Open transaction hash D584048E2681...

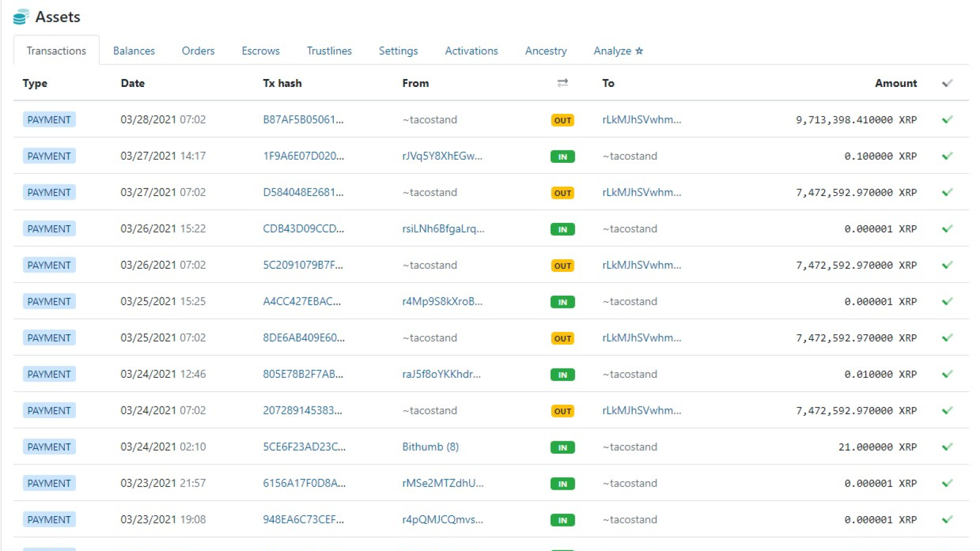pos(303,192)
